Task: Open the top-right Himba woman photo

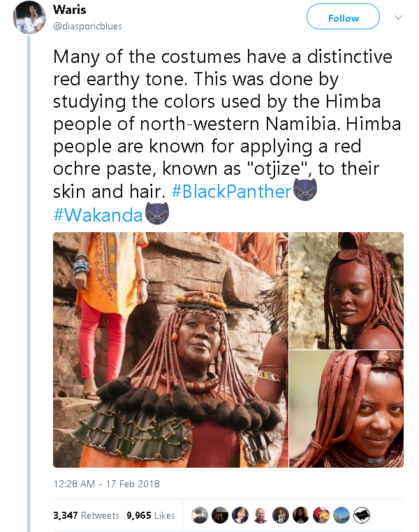Action: pyautogui.click(x=346, y=290)
